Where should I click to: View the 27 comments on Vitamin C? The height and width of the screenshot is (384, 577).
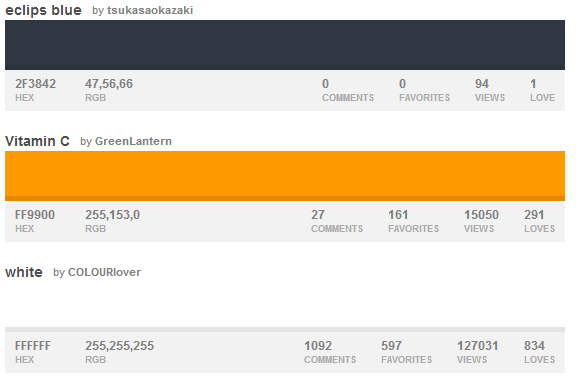(x=337, y=221)
